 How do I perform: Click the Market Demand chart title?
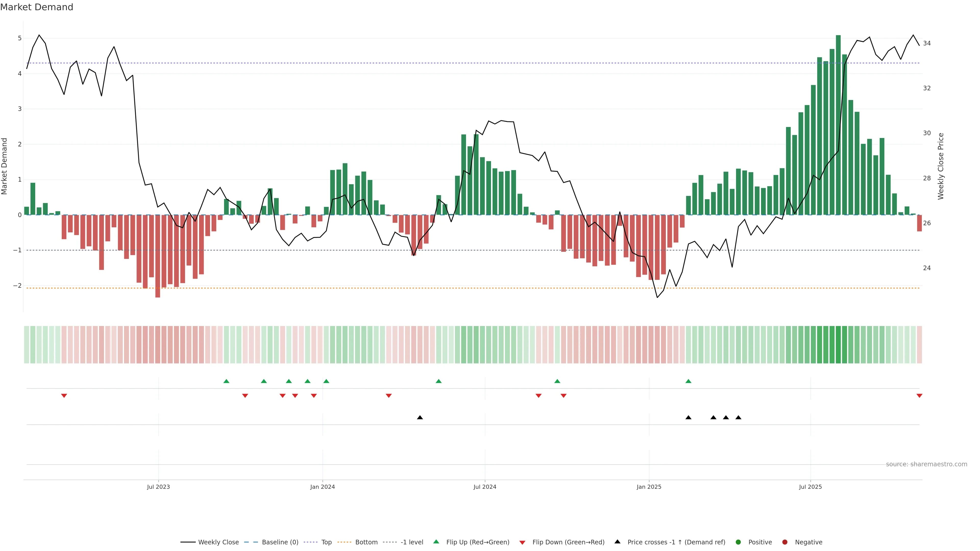pos(36,7)
